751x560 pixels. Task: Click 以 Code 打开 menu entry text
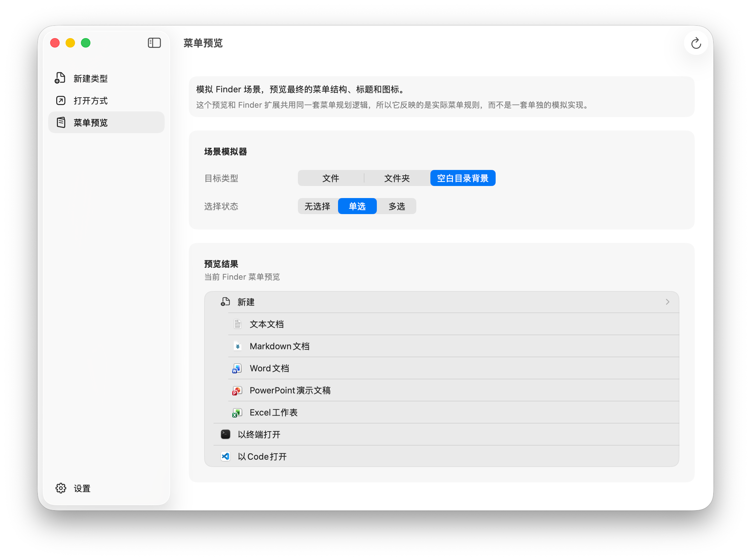(262, 456)
